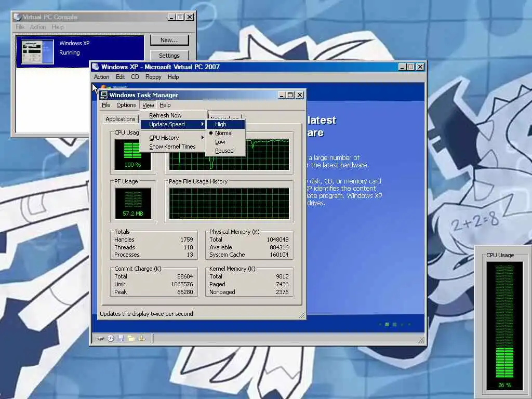
Task: Click Physical Memory Total 1048048
Action: coord(277,240)
